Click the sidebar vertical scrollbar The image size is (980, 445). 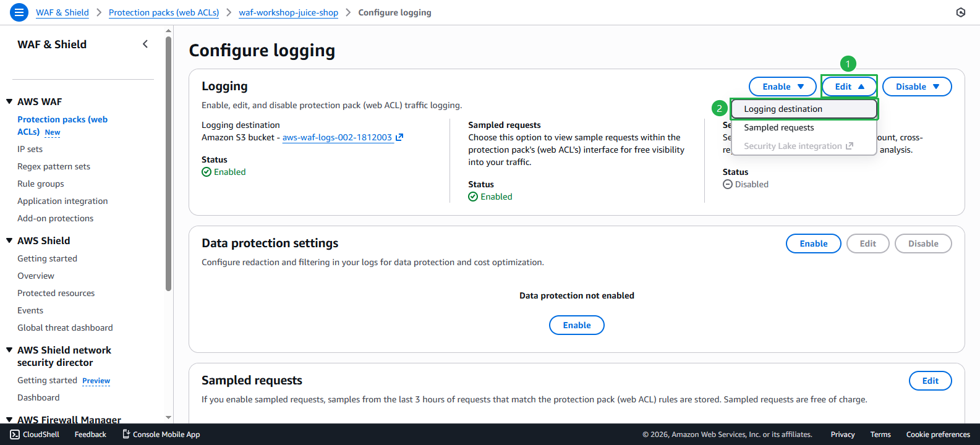168,164
